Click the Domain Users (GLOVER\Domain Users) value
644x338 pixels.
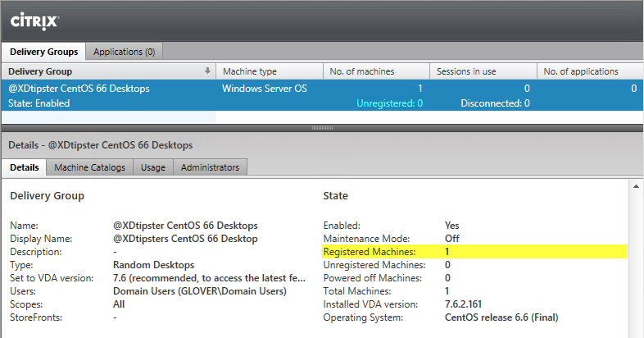(200, 291)
